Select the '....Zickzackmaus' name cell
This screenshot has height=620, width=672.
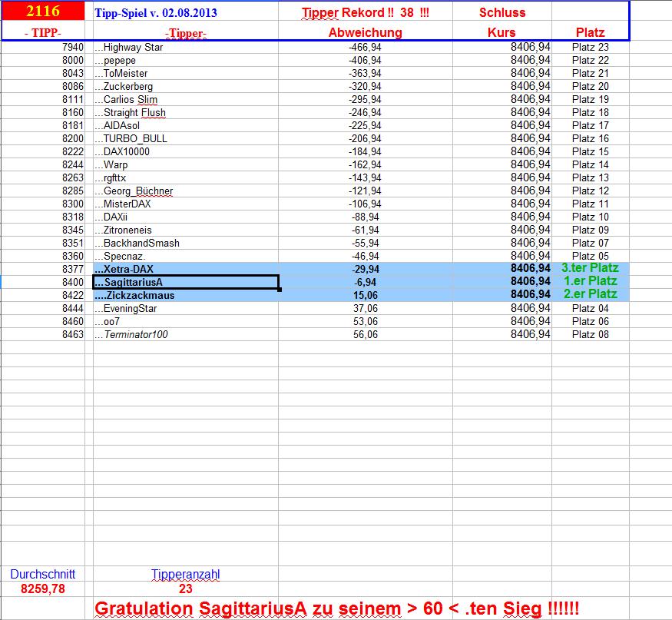tap(186, 296)
